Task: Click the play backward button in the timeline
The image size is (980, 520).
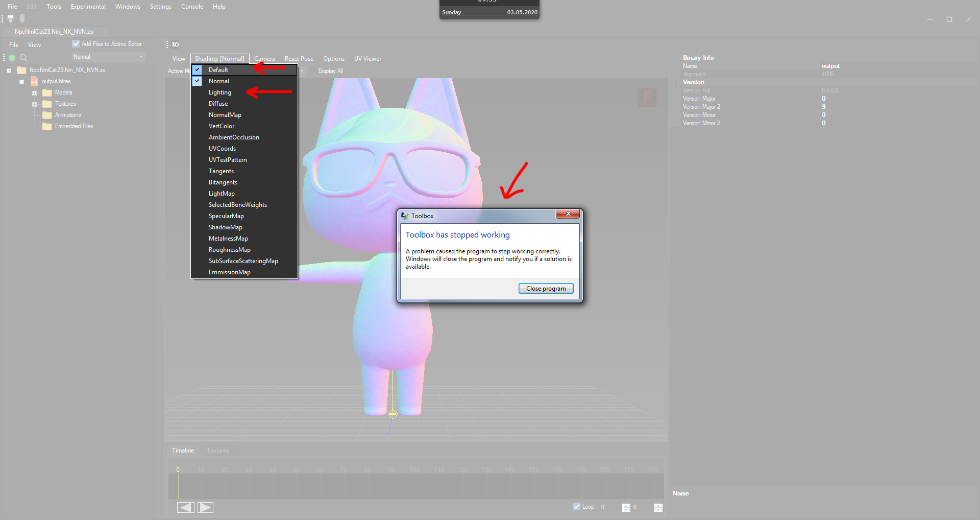Action: [x=186, y=507]
